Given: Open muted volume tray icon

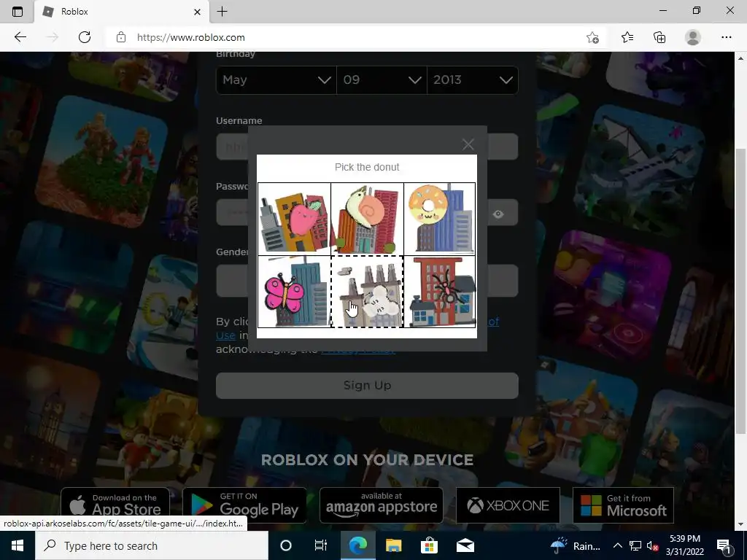Looking at the screenshot, I should [651, 545].
